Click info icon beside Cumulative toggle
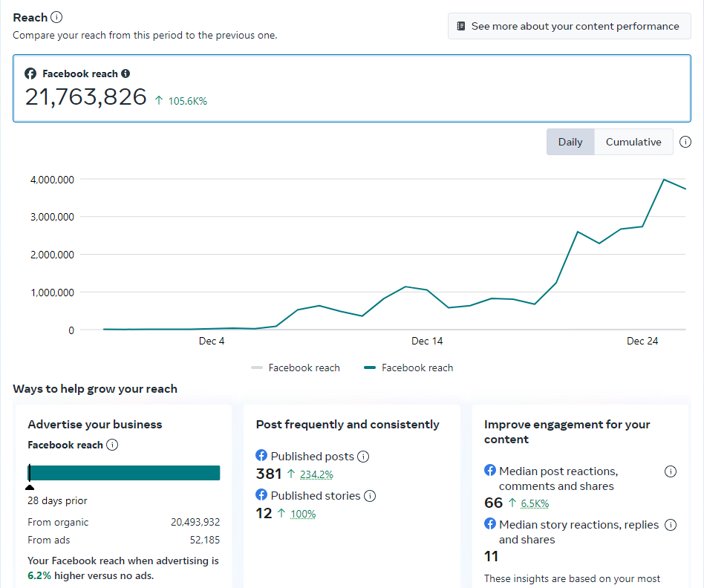Screen dimensions: 704x588 tap(685, 142)
